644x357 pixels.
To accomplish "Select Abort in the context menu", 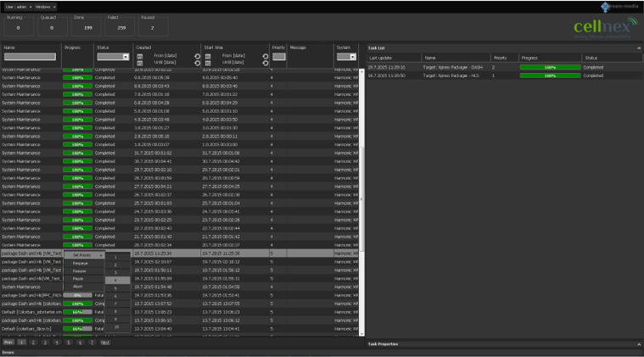I will click(78, 287).
